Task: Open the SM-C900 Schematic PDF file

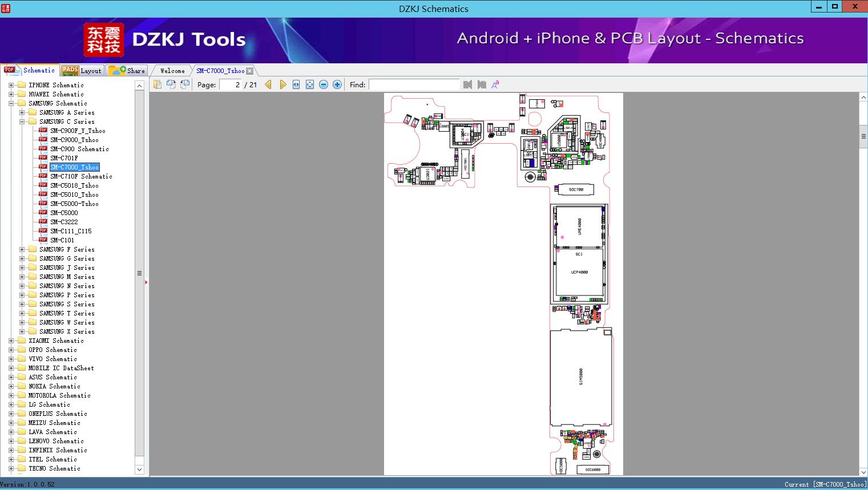Action: [x=79, y=149]
